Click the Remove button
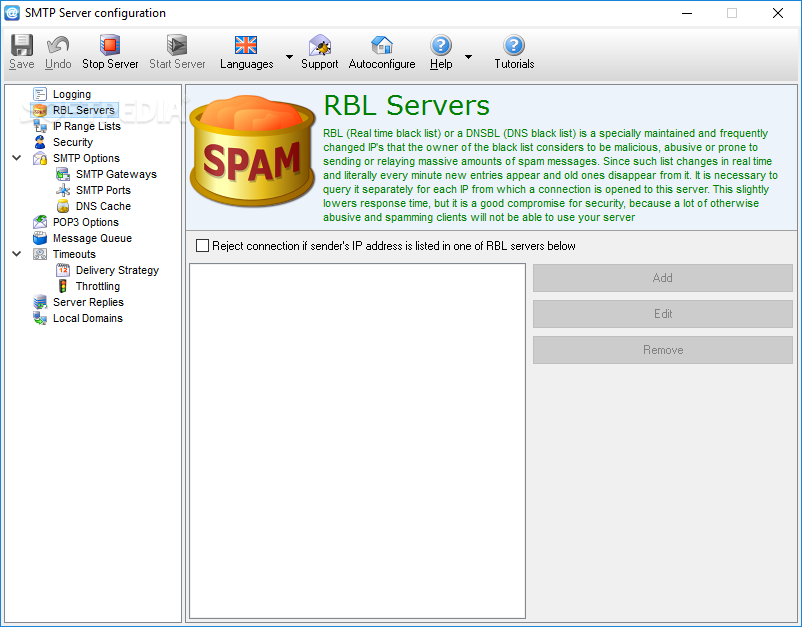 tap(662, 350)
